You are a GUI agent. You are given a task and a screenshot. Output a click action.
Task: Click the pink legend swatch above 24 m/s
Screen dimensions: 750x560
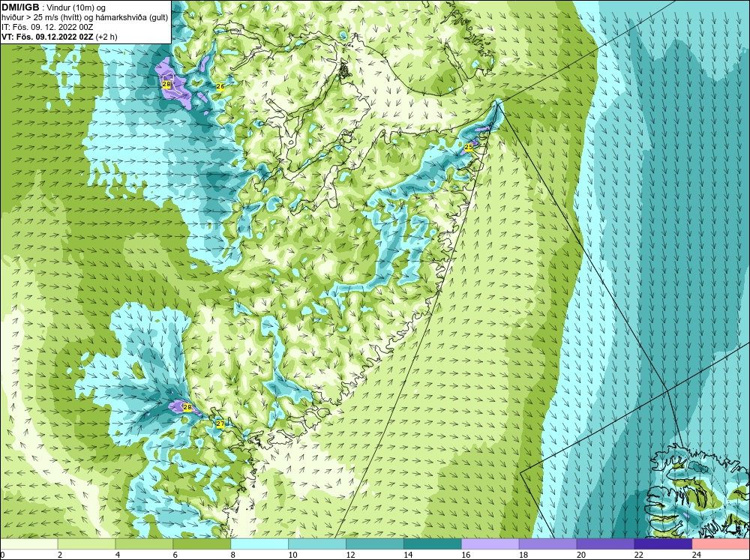(721, 544)
